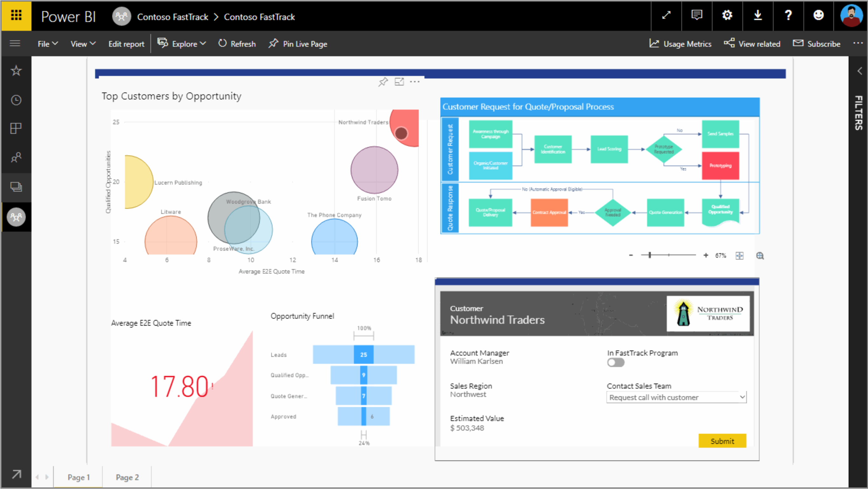The width and height of the screenshot is (868, 489).
Task: Open the help question mark icon
Action: [x=788, y=16]
